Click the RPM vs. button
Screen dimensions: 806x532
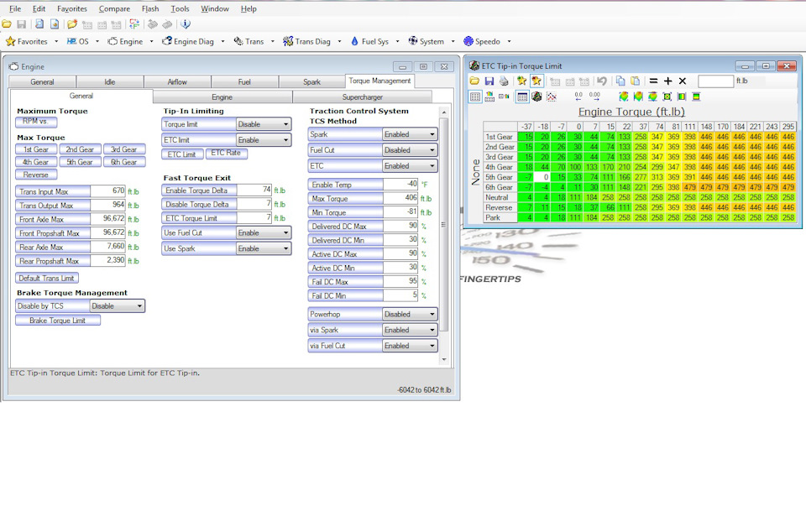click(x=36, y=123)
